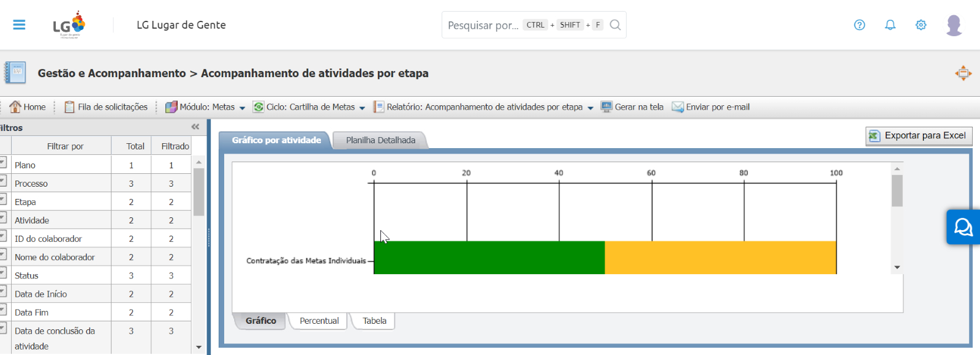Viewport: 980px width, 355px height.
Task: Click the panel splitter handle beside filters
Action: coord(209,237)
